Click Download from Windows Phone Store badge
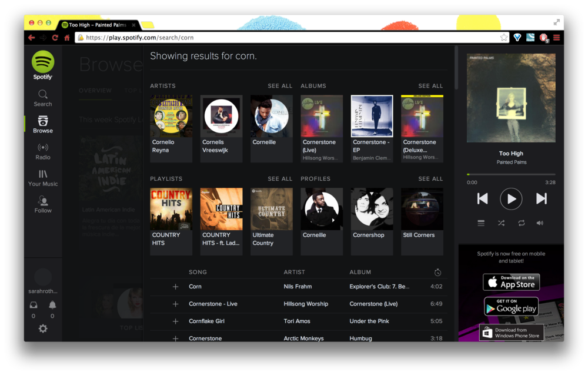The image size is (588, 375). pyautogui.click(x=511, y=333)
